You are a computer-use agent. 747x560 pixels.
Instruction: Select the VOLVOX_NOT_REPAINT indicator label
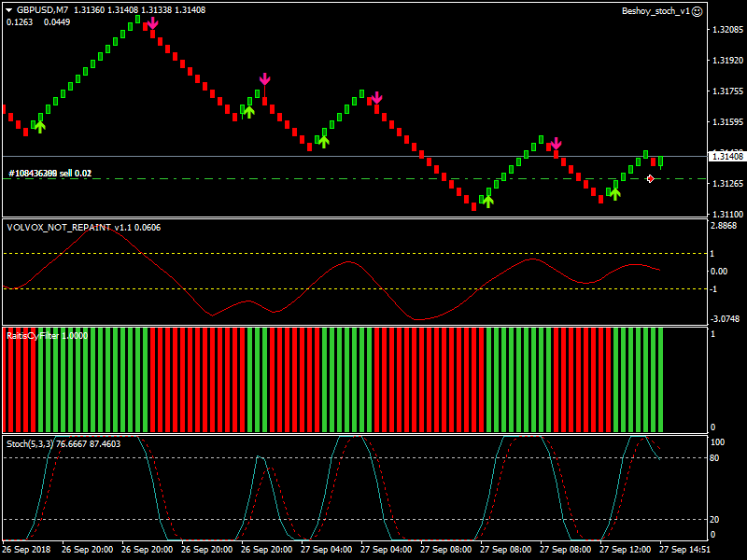coord(58,227)
